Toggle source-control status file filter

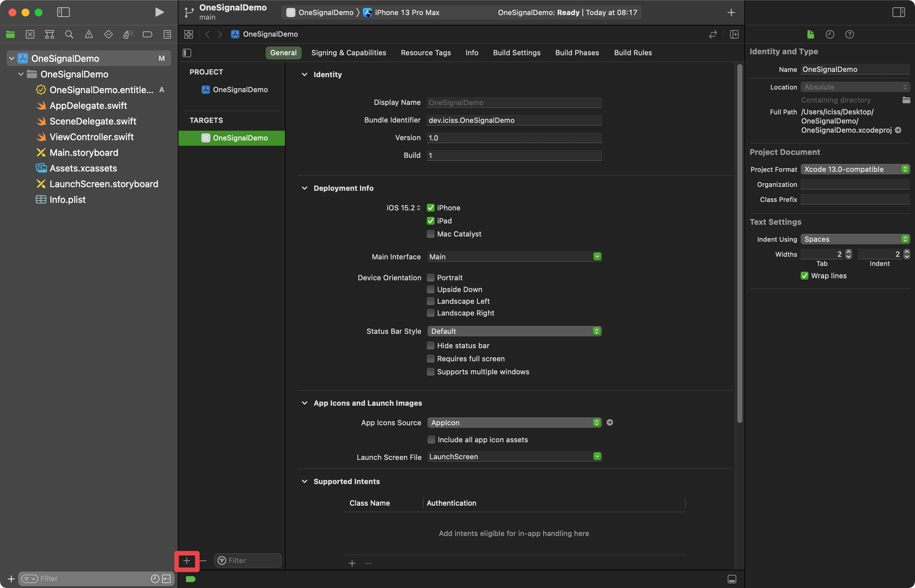pos(167,579)
